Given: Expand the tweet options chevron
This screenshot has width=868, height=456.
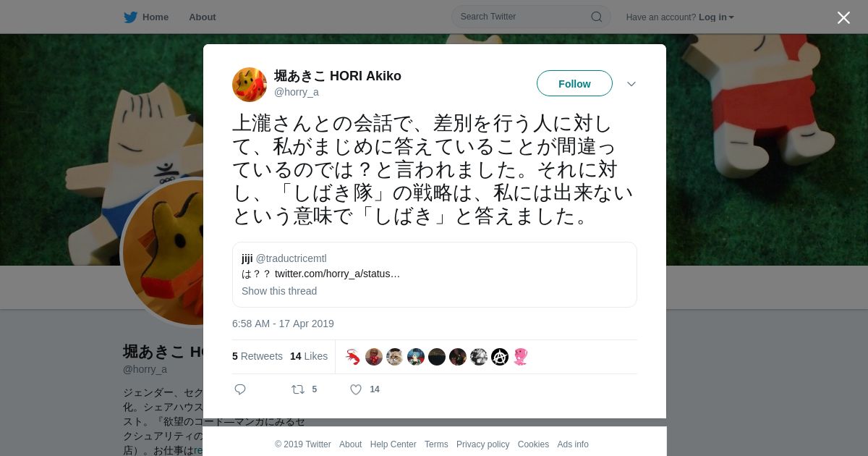Looking at the screenshot, I should [631, 84].
